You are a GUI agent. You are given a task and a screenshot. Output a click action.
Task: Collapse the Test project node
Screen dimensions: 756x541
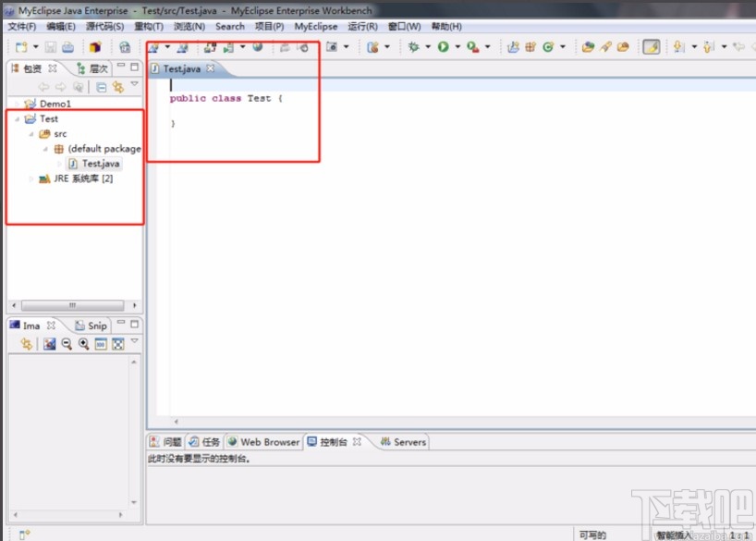18,118
